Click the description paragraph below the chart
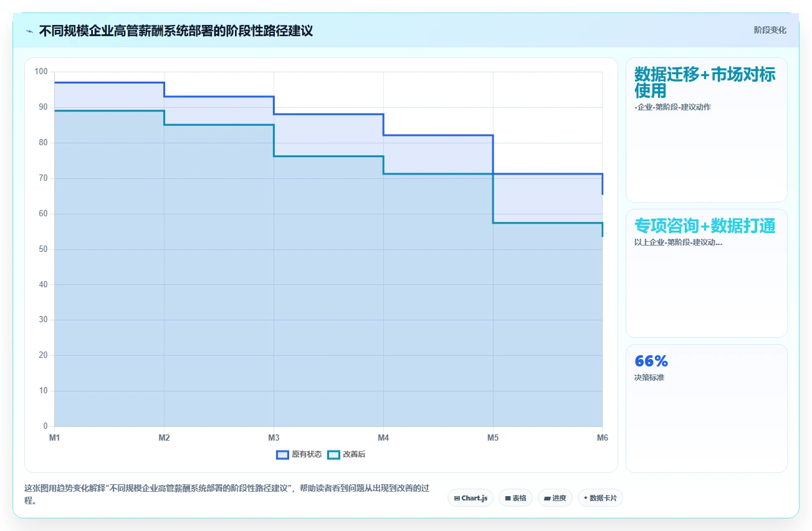This screenshot has height=531, width=812. pyautogui.click(x=227, y=495)
